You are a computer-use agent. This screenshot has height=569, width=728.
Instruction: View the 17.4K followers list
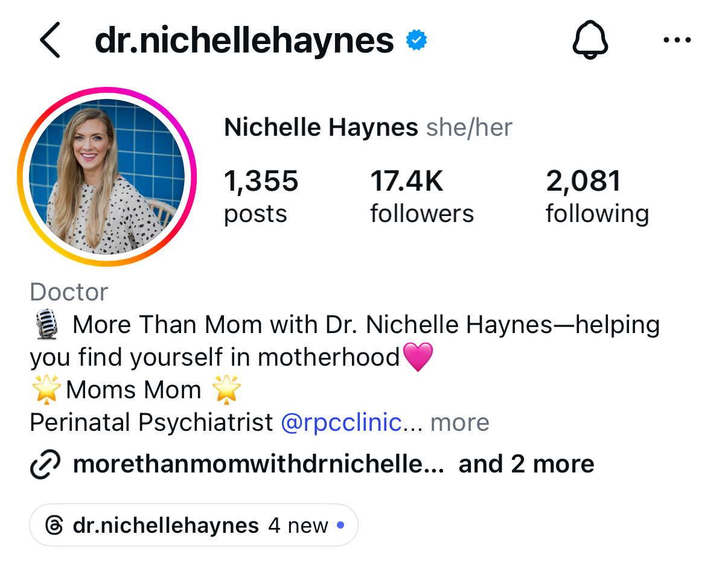coord(421,196)
